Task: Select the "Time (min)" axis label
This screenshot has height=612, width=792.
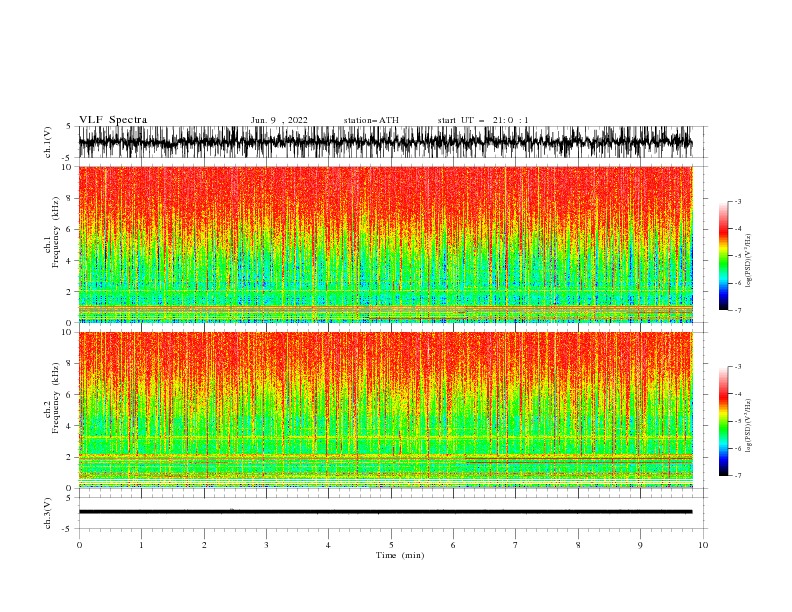Action: 400,555
